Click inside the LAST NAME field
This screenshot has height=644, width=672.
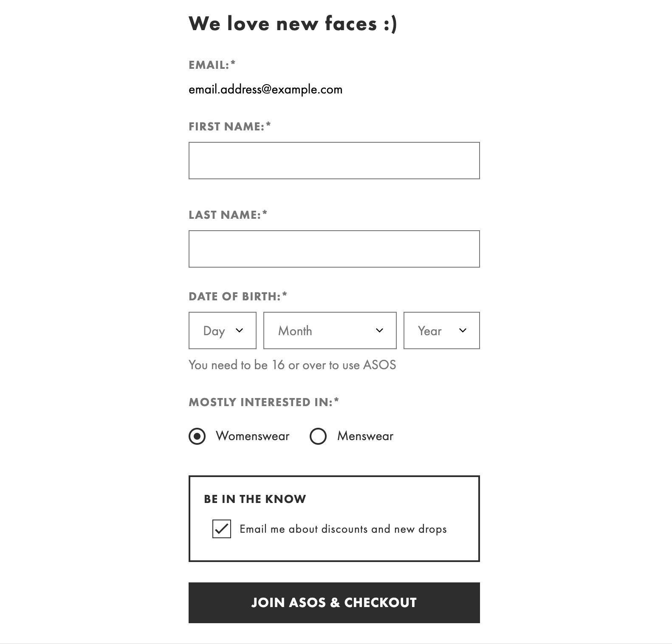click(334, 249)
